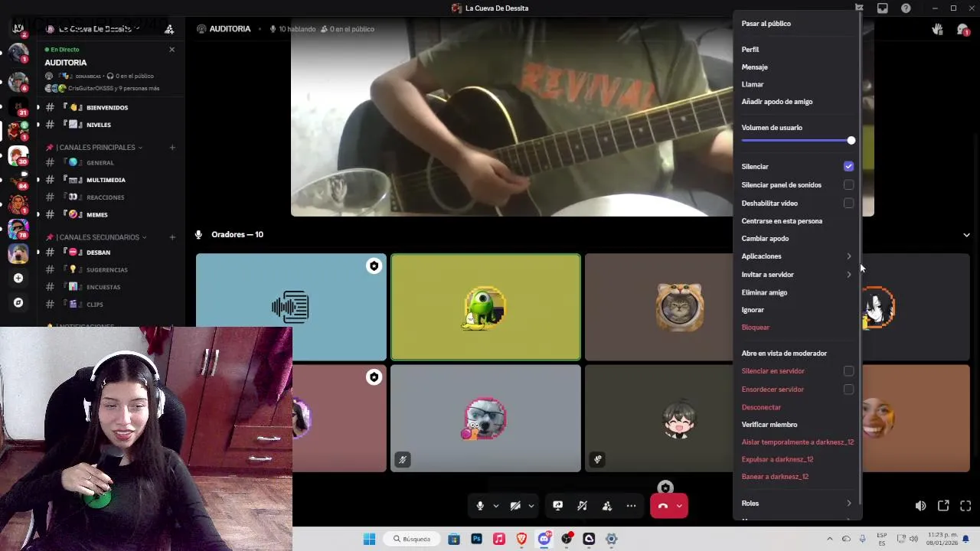Pop out the stage into a window
980x551 pixels.
point(943,506)
